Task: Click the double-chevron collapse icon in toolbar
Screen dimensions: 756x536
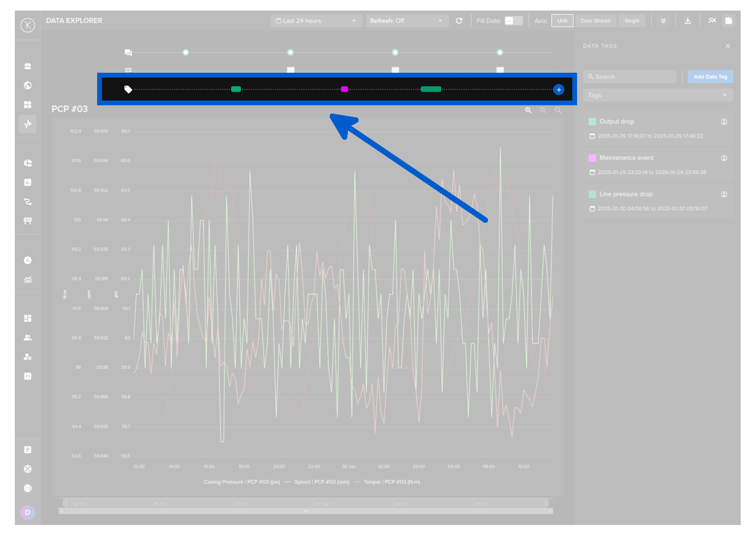Action: 663,21
